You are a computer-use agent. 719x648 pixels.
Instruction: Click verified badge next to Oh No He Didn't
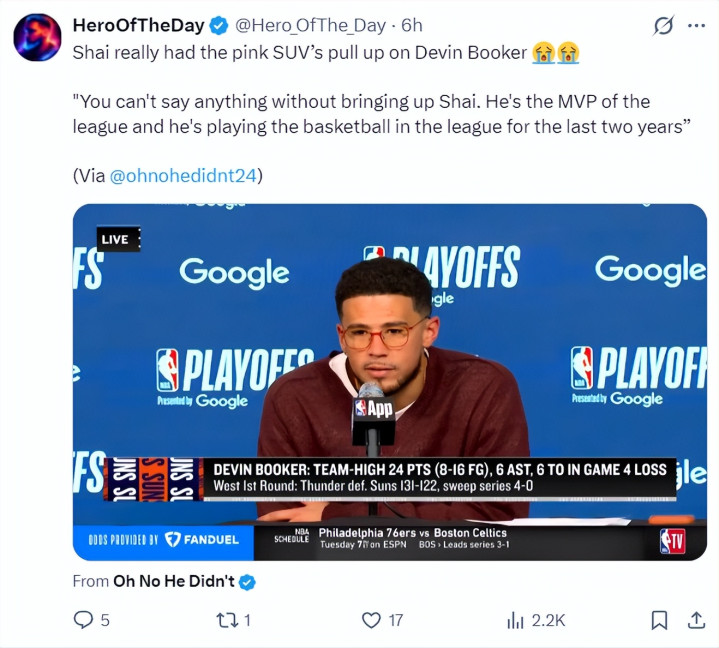[247, 581]
